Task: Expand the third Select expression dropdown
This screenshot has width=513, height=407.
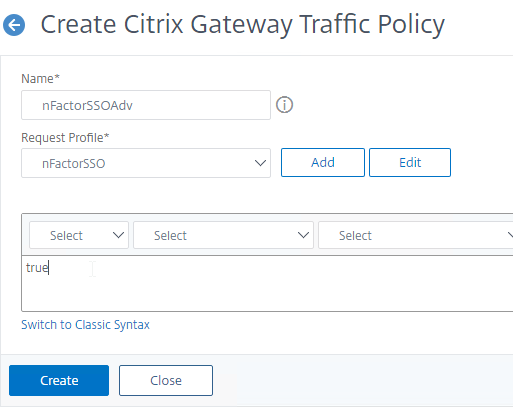Action: pyautogui.click(x=416, y=235)
